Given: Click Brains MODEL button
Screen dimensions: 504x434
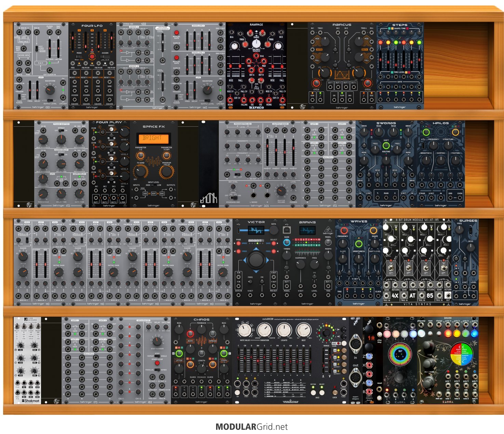Looking at the screenshot, I should 328,243.
